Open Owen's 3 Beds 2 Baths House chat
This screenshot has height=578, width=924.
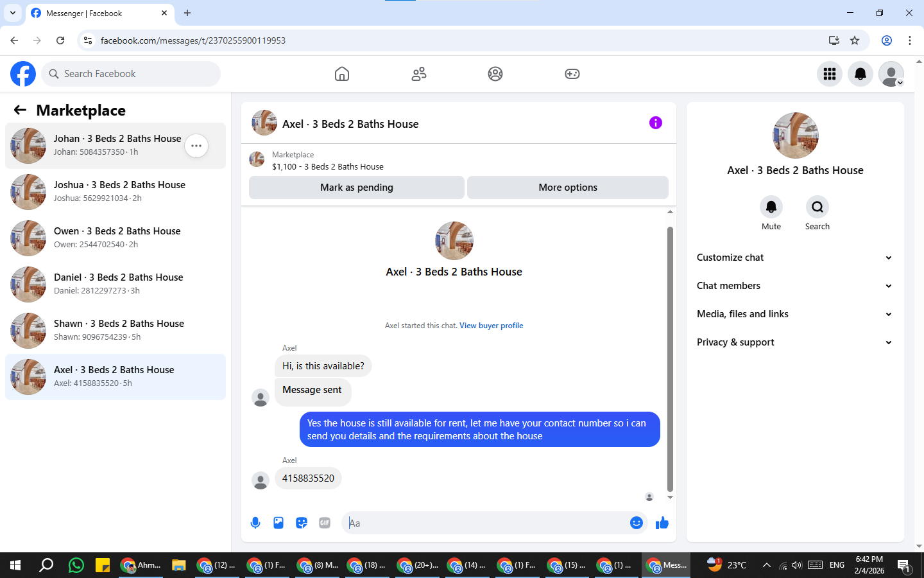(116, 238)
